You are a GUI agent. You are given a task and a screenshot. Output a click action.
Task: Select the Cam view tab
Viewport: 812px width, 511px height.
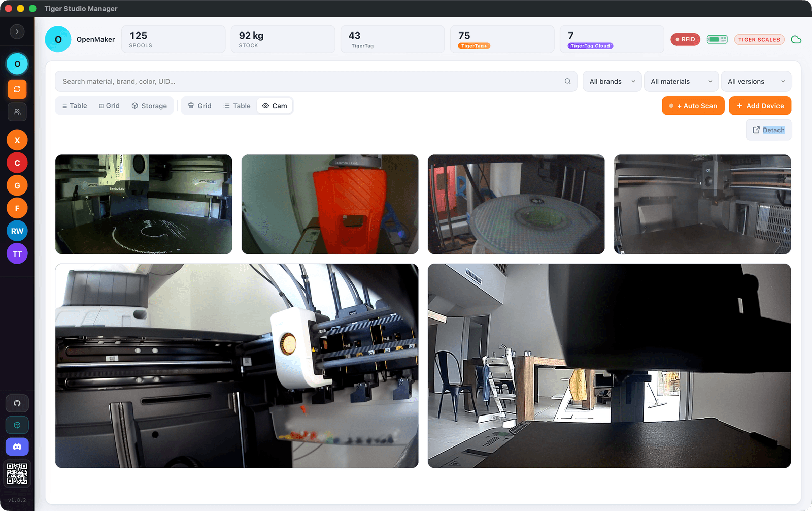pyautogui.click(x=275, y=106)
